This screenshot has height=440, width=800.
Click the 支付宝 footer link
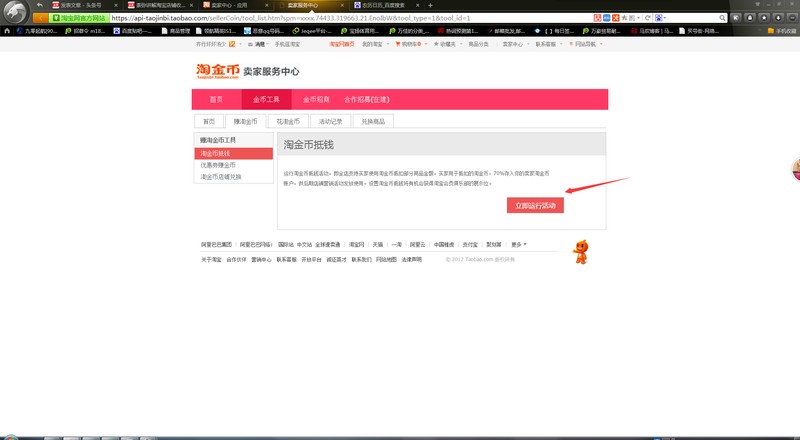(x=470, y=245)
